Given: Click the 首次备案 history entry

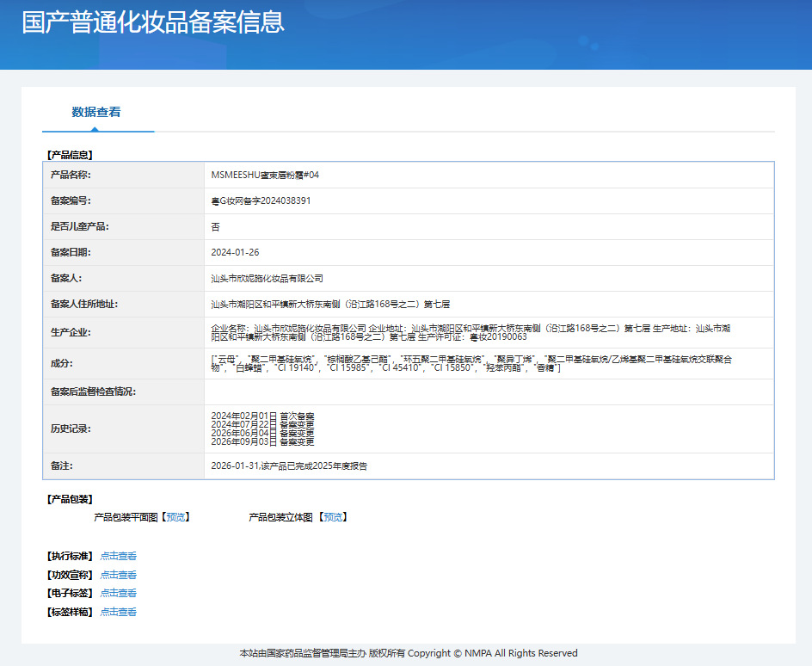Looking at the screenshot, I should pos(262,416).
